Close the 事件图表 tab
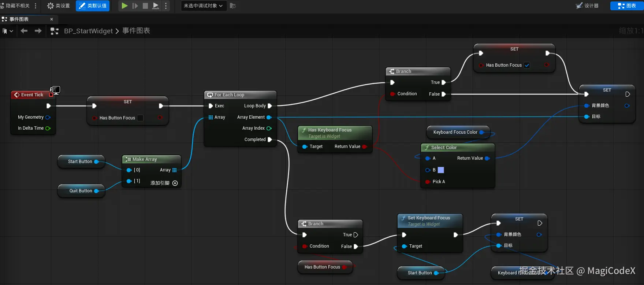 [x=52, y=19]
